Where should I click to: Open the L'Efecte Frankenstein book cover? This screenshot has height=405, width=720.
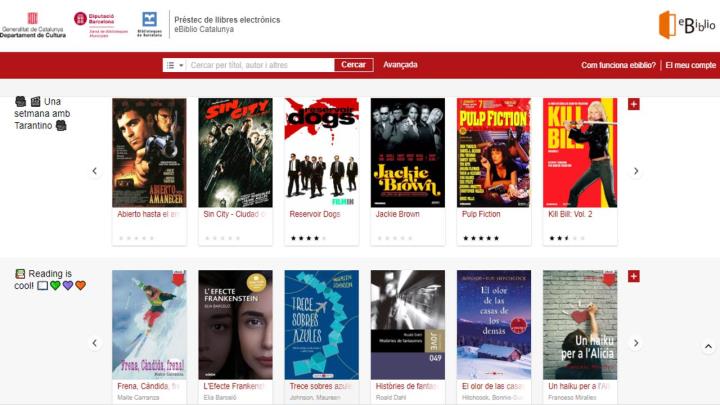[236, 325]
